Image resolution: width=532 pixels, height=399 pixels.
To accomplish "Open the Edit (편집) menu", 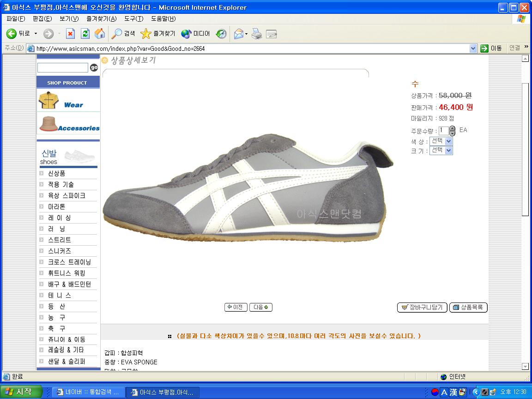I will point(42,18).
